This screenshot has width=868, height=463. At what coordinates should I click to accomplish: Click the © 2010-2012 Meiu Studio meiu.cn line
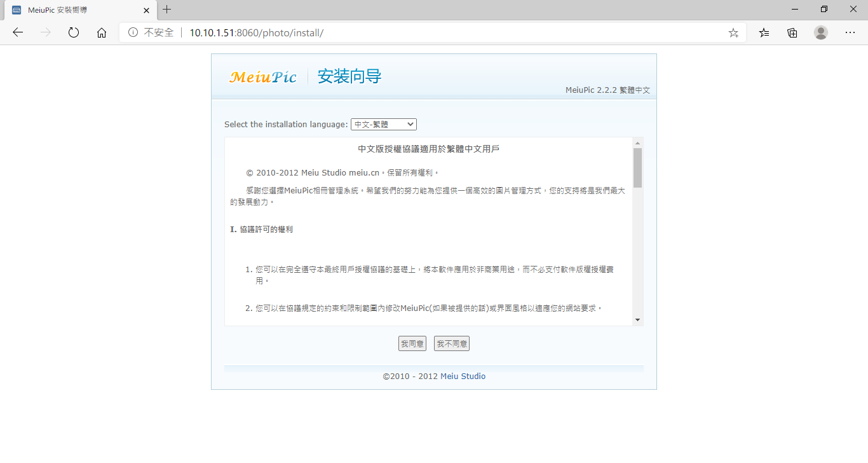coord(342,172)
